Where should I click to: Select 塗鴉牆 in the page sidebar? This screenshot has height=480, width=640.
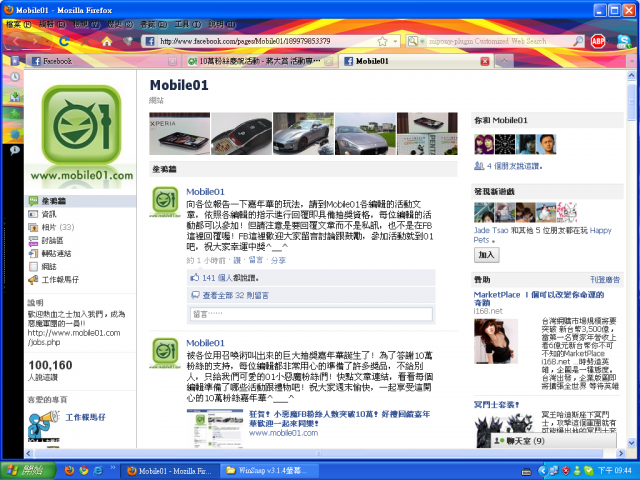pos(81,201)
